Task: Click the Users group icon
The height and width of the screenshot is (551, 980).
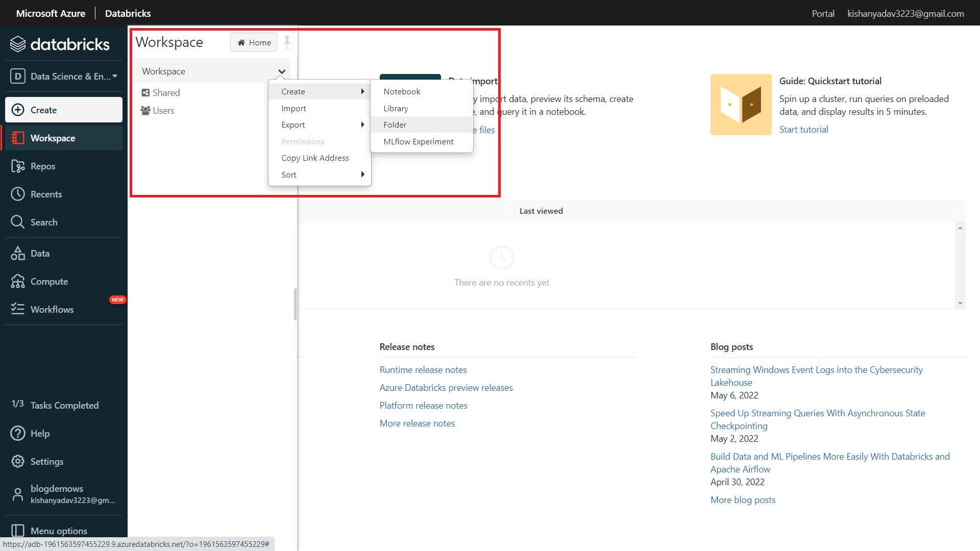Action: 145,110
